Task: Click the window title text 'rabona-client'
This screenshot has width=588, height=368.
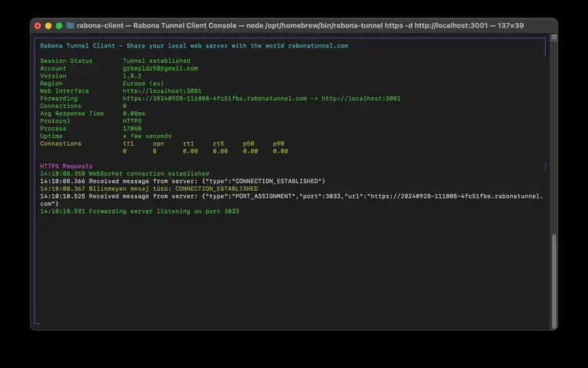Action: click(100, 25)
